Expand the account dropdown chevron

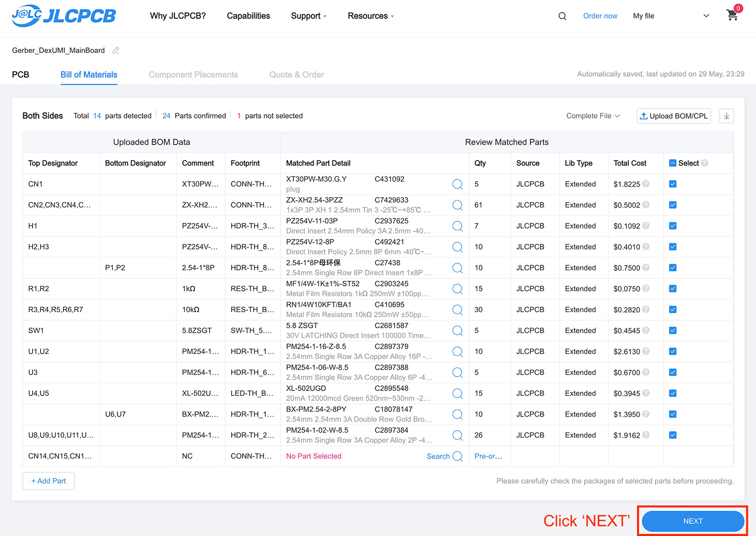pos(706,16)
